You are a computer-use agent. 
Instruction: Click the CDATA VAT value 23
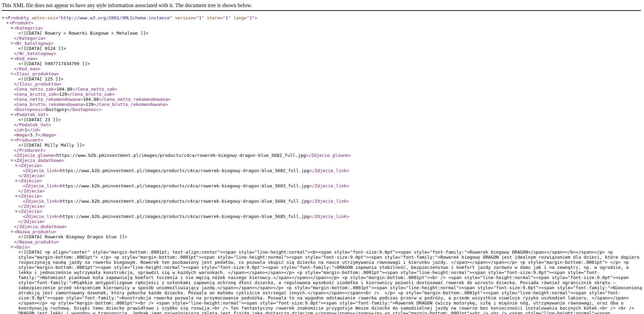(x=40, y=120)
